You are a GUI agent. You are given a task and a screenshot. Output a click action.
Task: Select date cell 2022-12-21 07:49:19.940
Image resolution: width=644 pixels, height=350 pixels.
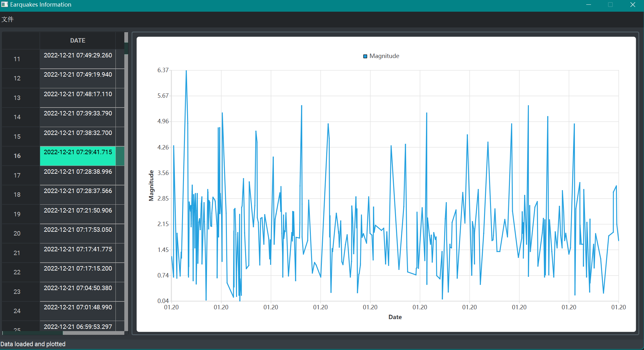click(x=78, y=78)
